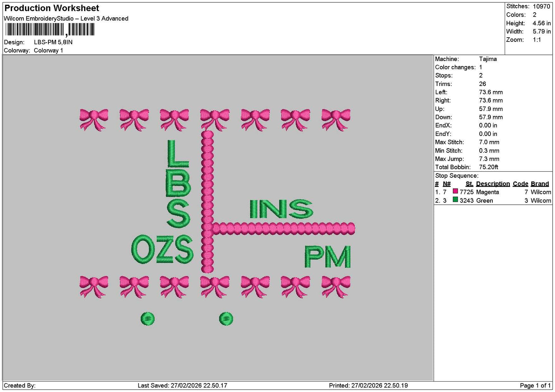Click the underlined Brand column header
The height and width of the screenshot is (392, 555).
click(x=540, y=184)
